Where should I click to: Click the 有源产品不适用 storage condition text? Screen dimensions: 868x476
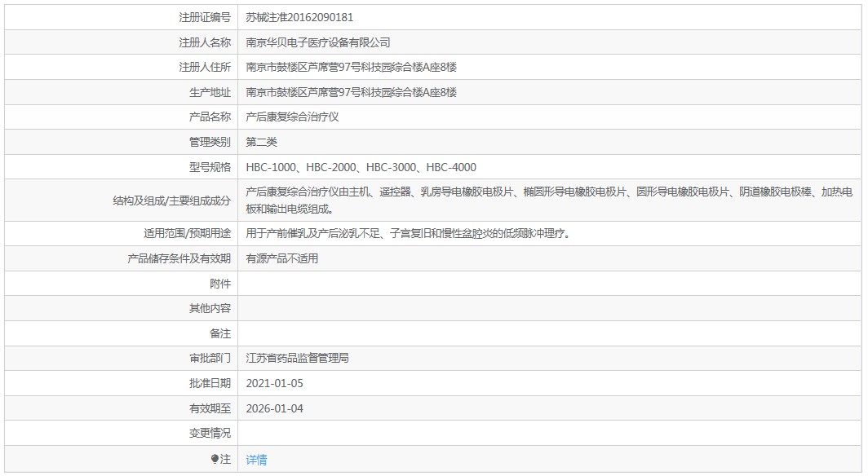click(x=281, y=258)
